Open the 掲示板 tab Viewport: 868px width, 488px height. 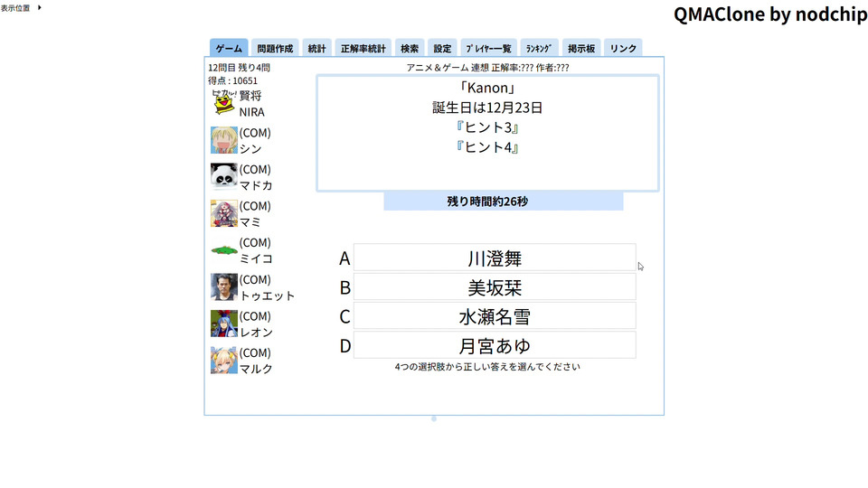581,48
